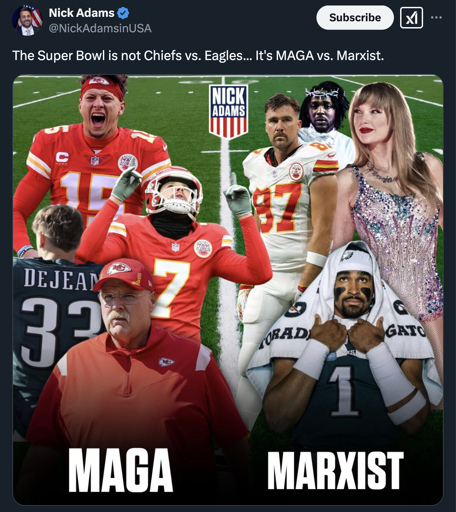Click the Eagles logo on white headband
The height and width of the screenshot is (512, 456).
pos(348,256)
